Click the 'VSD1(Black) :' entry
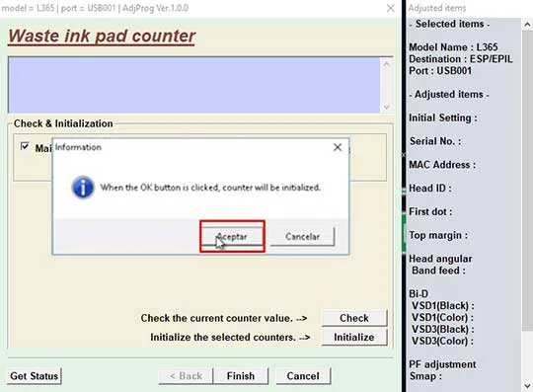This screenshot has width=533, height=392. [x=442, y=306]
